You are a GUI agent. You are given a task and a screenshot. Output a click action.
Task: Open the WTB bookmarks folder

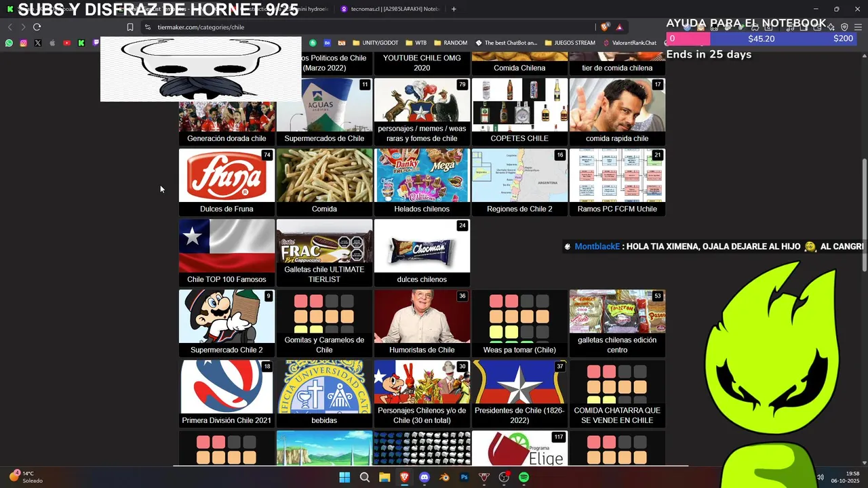[x=416, y=43]
